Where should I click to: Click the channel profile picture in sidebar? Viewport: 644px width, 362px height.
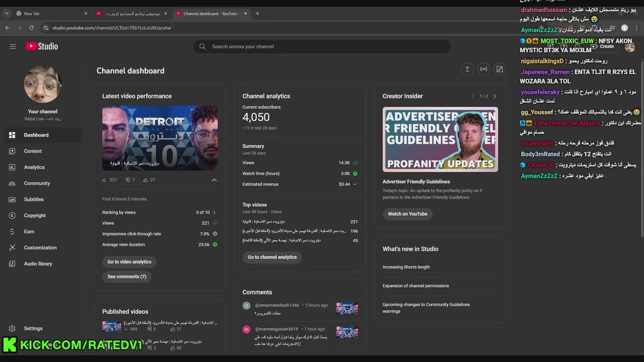(43, 84)
